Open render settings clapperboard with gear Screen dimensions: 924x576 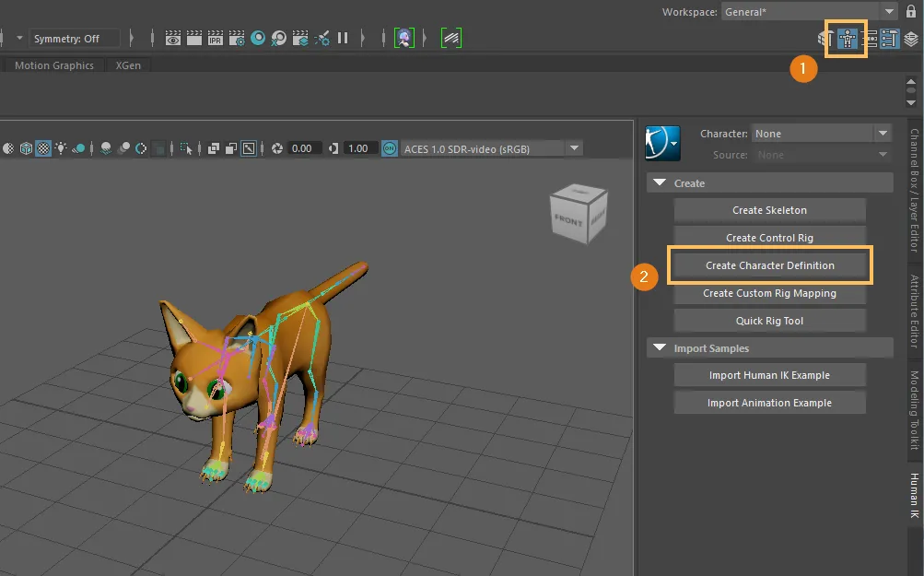click(x=237, y=39)
